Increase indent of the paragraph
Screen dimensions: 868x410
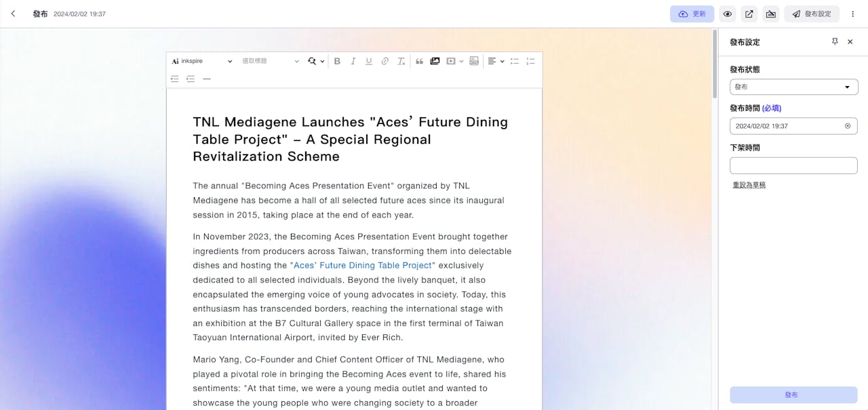tap(191, 79)
